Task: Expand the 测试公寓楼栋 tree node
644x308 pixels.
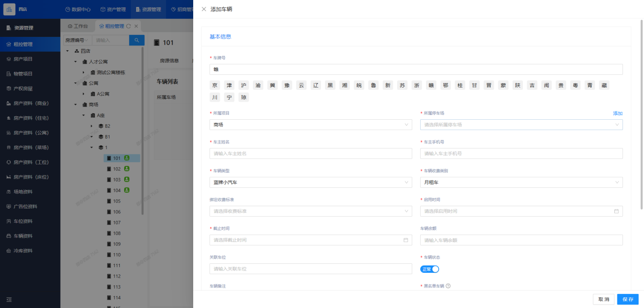Action: pyautogui.click(x=84, y=72)
